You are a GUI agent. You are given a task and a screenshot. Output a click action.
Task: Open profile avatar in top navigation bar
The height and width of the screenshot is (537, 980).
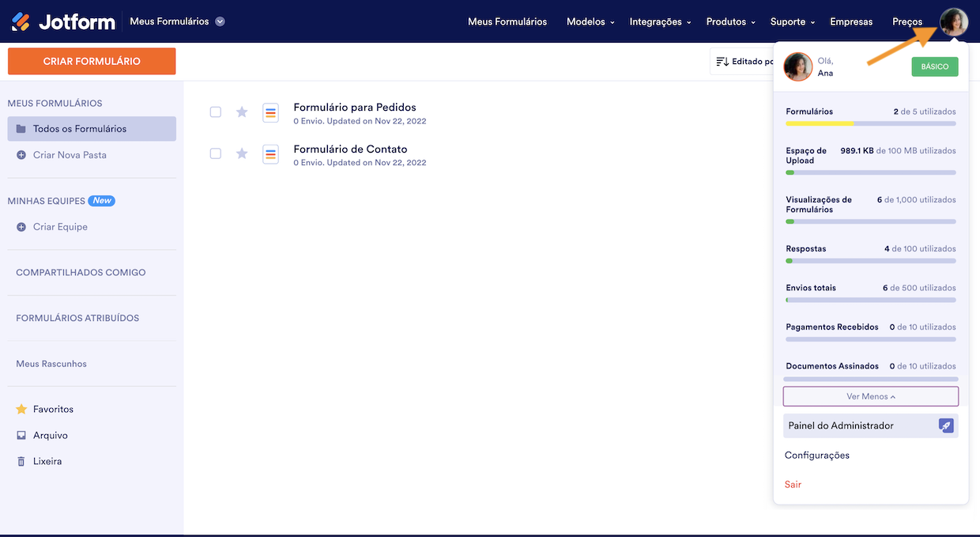click(954, 21)
